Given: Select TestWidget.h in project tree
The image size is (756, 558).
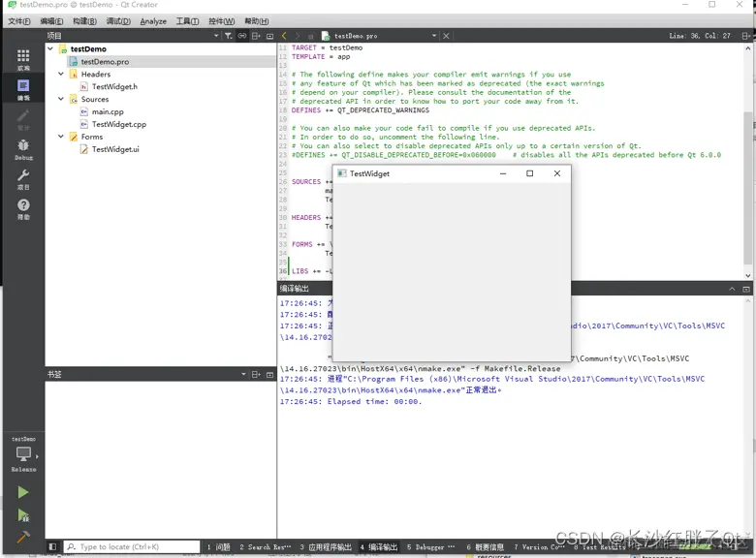Looking at the screenshot, I should point(114,87).
